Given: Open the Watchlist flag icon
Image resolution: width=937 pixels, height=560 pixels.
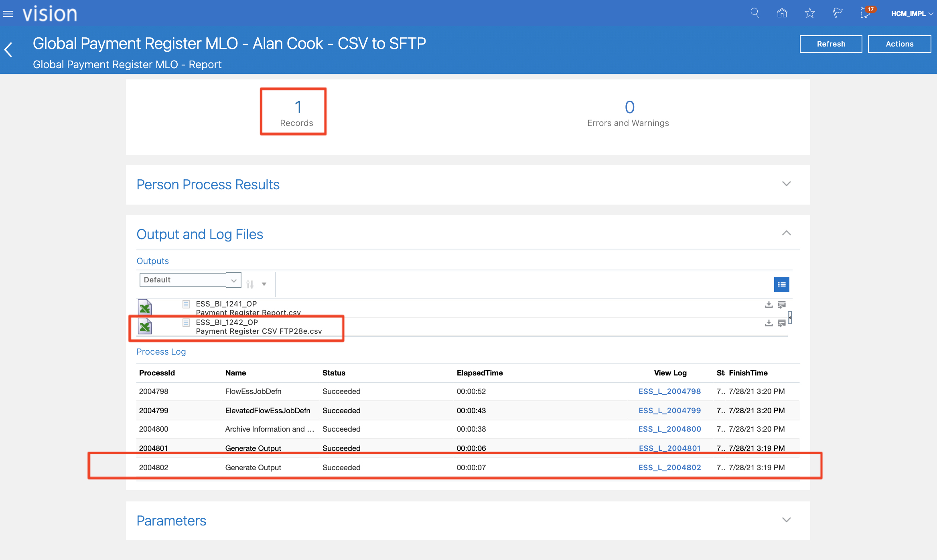Looking at the screenshot, I should 837,13.
